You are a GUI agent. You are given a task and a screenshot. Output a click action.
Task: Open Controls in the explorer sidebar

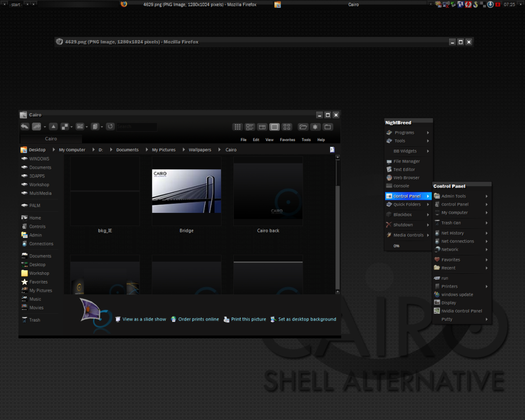pyautogui.click(x=33, y=227)
